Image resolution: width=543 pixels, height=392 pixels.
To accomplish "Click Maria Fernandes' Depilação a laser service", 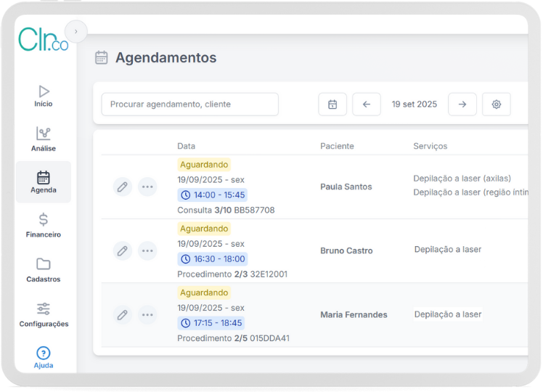I will (x=448, y=314).
